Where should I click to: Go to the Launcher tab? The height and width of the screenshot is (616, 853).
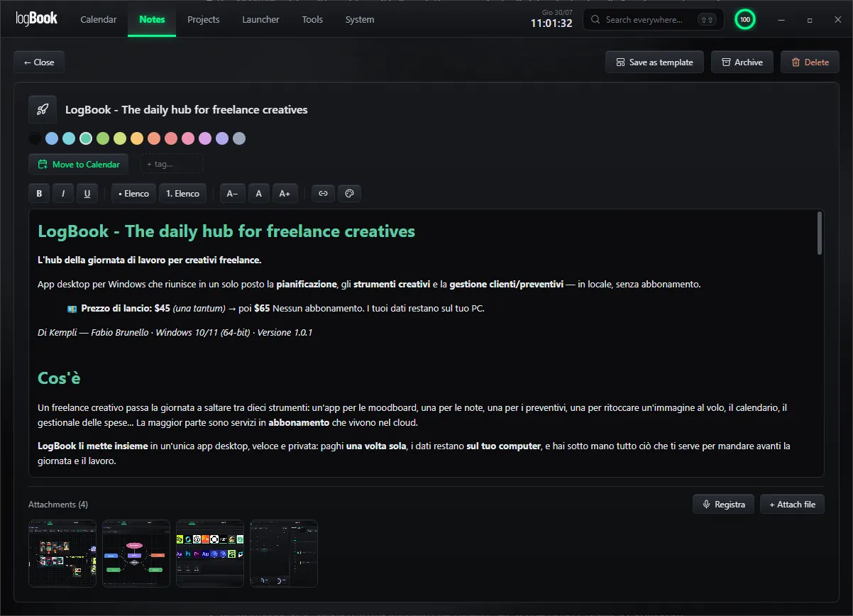(260, 19)
